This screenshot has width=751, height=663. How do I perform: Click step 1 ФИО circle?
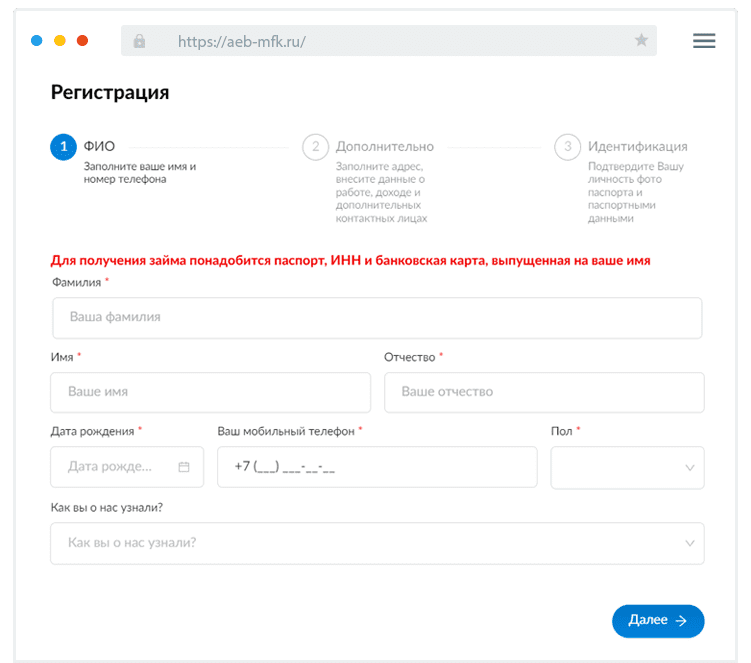coord(63,147)
